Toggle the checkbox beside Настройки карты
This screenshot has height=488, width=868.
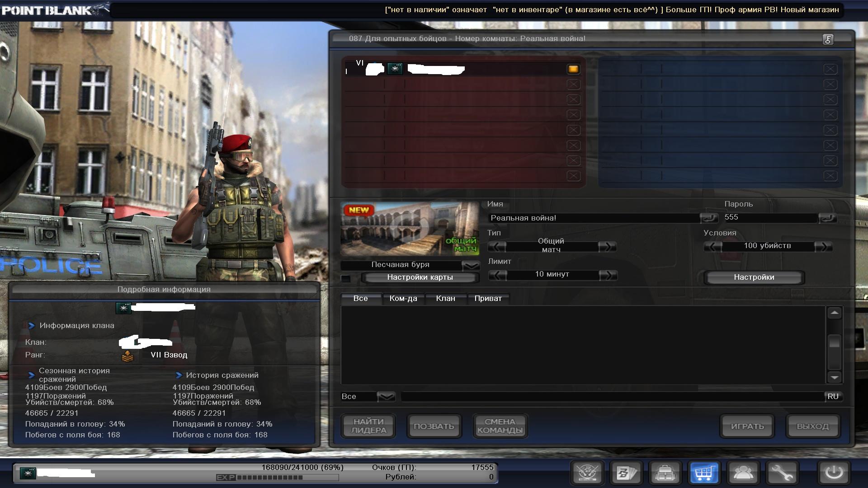pyautogui.click(x=346, y=278)
